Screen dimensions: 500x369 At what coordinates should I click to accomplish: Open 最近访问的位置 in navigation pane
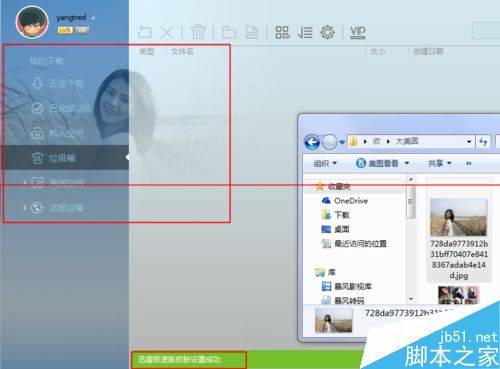pyautogui.click(x=360, y=244)
